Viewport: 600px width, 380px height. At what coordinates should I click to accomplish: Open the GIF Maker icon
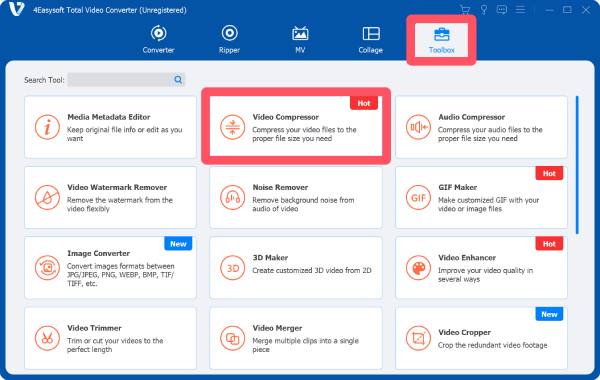[x=418, y=197]
